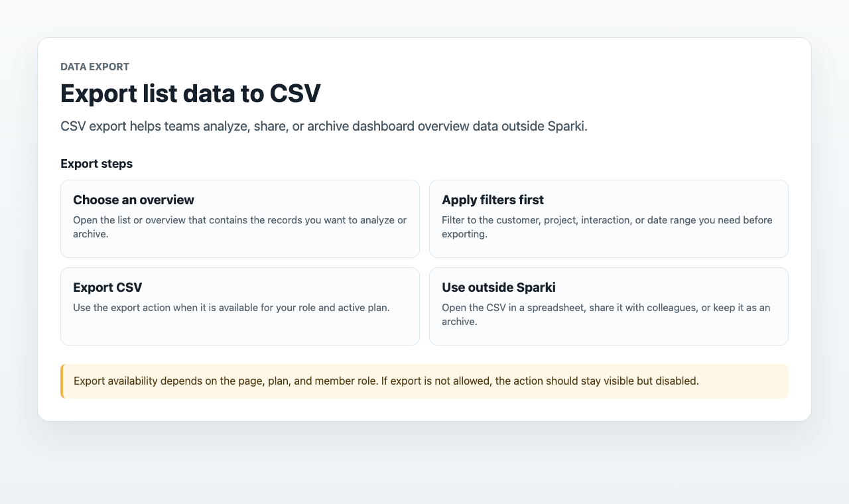Click the DATA EXPORT label
The width and height of the screenshot is (849, 504).
click(x=95, y=66)
